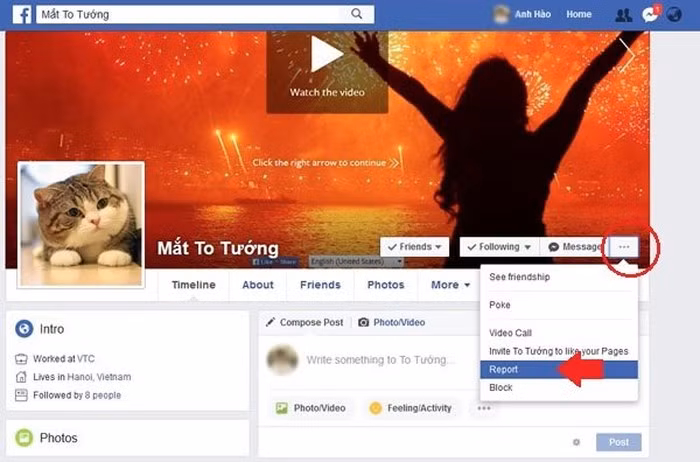Open the friend requests icon
The image size is (700, 462).
[624, 15]
